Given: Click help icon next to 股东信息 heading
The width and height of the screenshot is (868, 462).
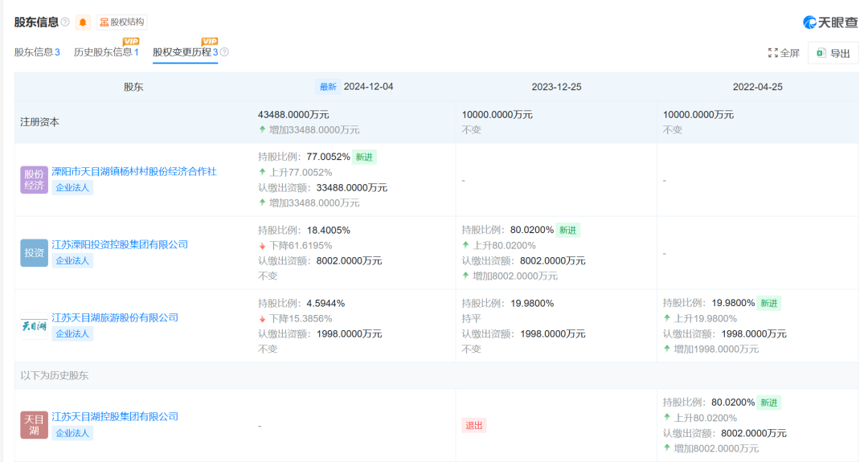Looking at the screenshot, I should 65,22.
